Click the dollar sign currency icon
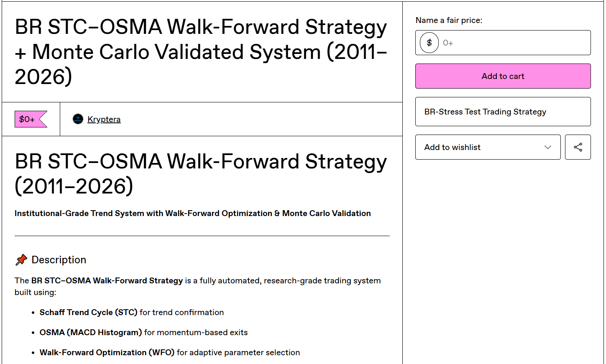 [x=429, y=43]
